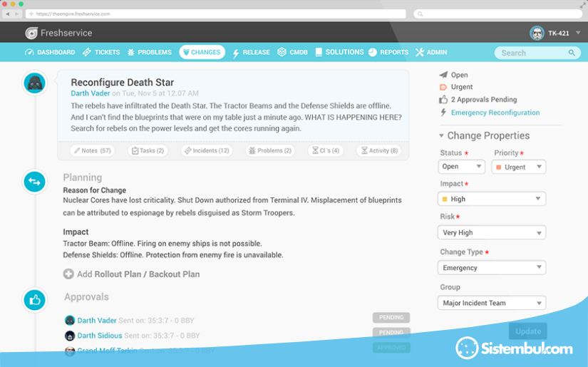The width and height of the screenshot is (588, 367).
Task: Collapse the Change Properties section
Action: (441, 135)
